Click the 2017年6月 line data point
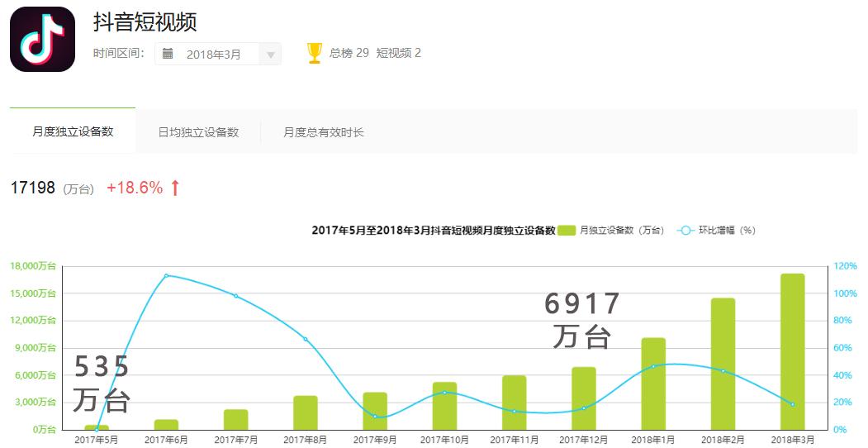Screen dimensions: 868x448 point(166,275)
